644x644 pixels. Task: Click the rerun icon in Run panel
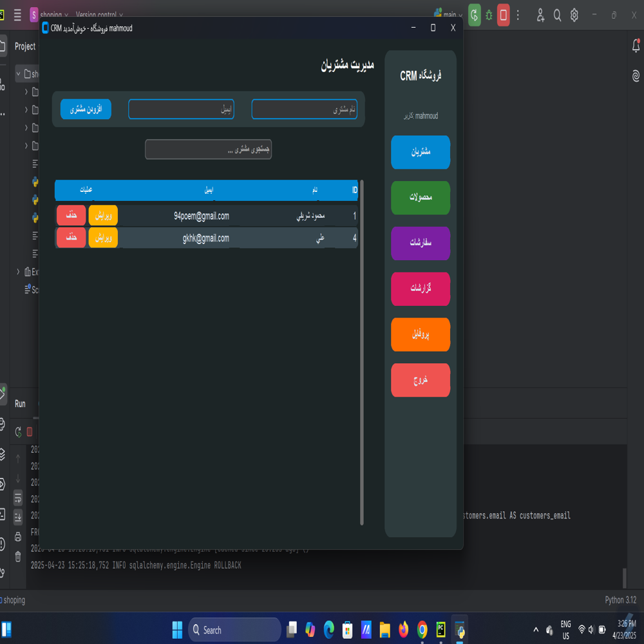click(18, 431)
